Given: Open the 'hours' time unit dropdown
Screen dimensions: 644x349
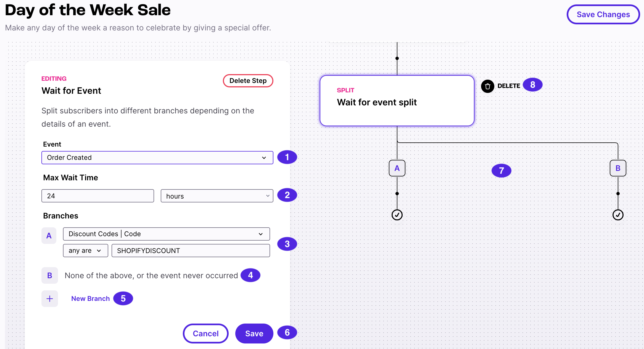Looking at the screenshot, I should (x=217, y=196).
